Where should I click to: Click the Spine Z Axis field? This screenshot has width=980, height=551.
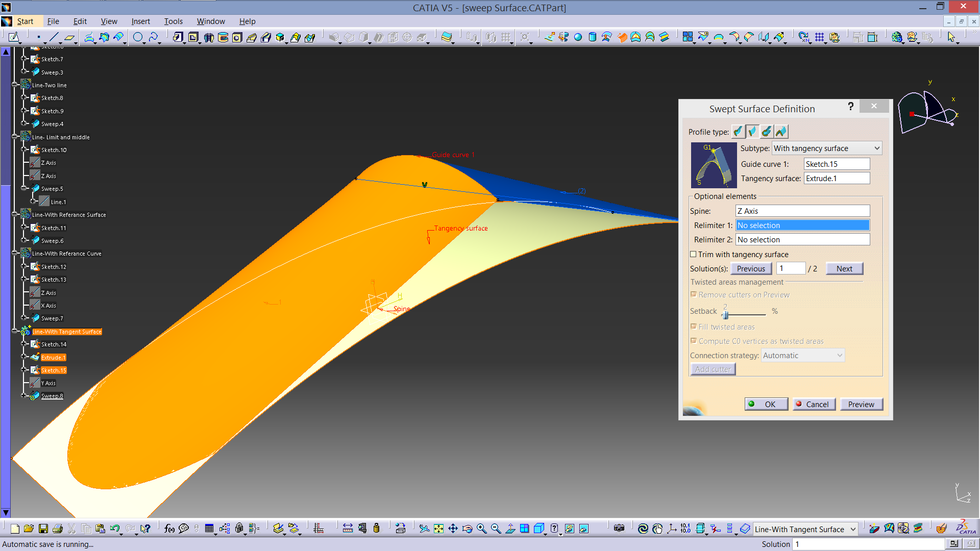pyautogui.click(x=802, y=211)
